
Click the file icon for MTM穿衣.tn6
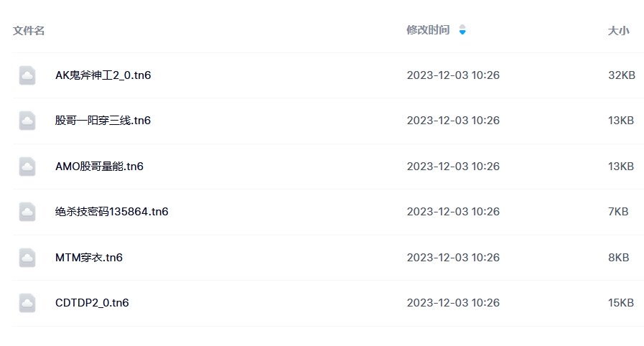27,257
